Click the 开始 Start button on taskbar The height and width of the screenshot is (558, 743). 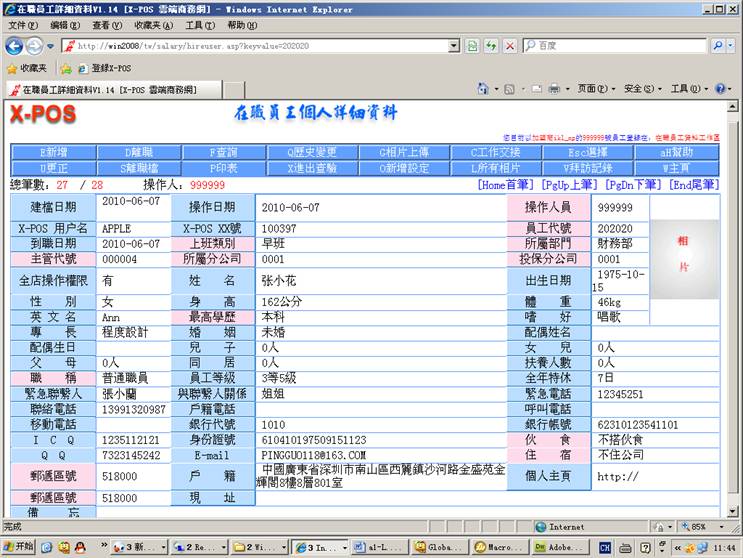19,547
